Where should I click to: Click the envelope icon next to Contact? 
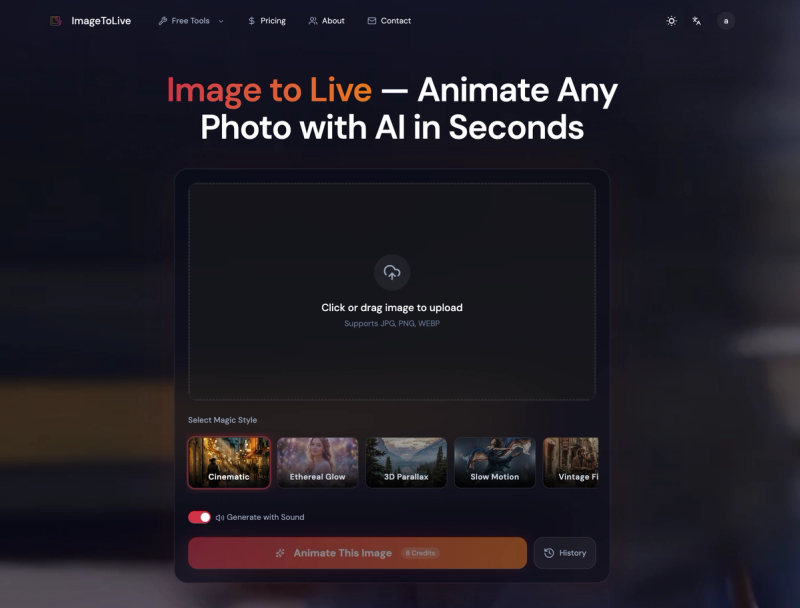point(370,20)
